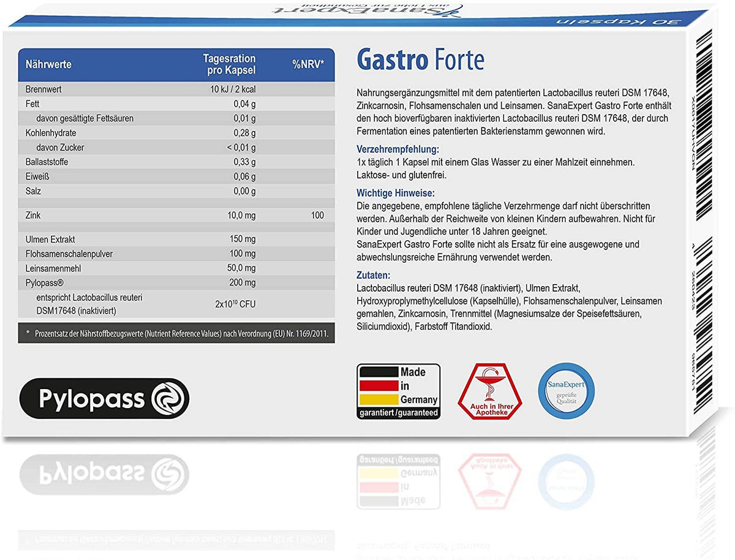
Task: Click the 'Tagesration pro Kapsel' column header
Action: click(x=230, y=64)
